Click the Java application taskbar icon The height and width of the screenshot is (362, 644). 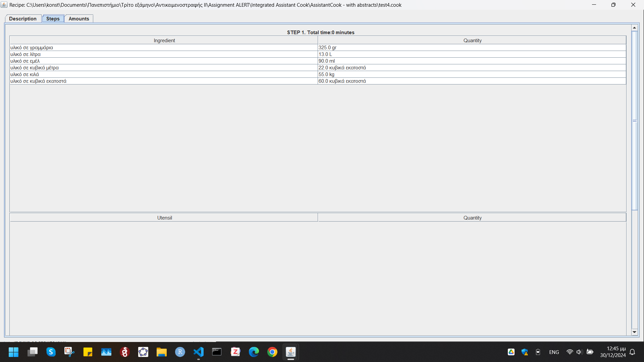(x=291, y=352)
